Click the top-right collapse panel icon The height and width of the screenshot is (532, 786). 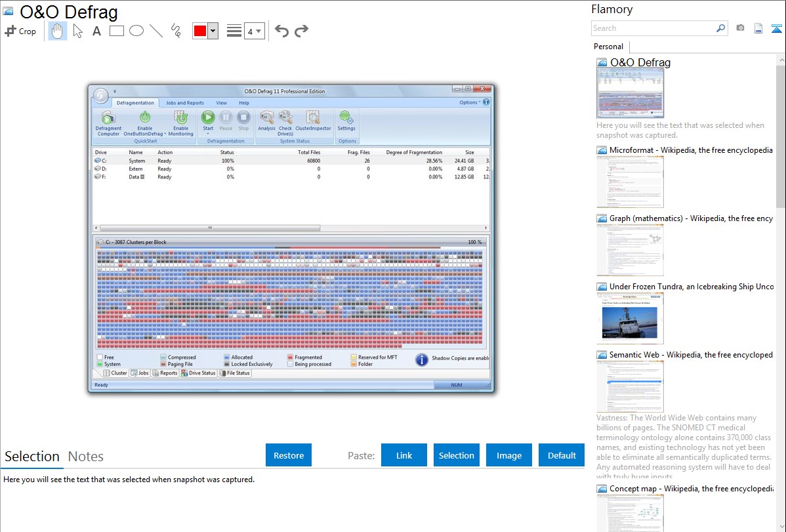point(776,28)
